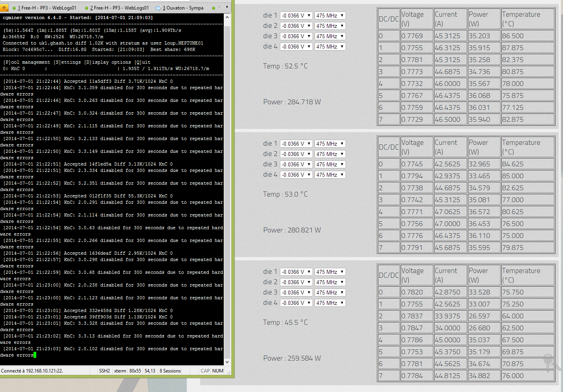This screenshot has width=563, height=392.
Task: Switch to tab 2 Free-H - PF3 - WebLogs01
Action: (x=116, y=8)
